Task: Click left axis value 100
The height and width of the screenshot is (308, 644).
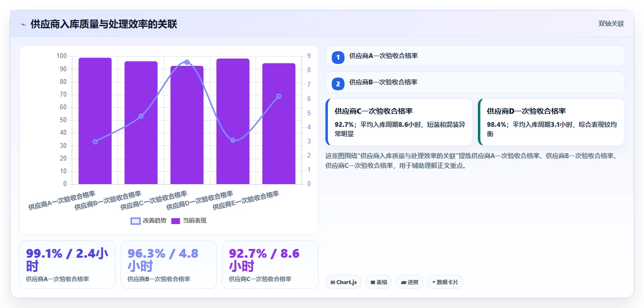Action: [62, 56]
